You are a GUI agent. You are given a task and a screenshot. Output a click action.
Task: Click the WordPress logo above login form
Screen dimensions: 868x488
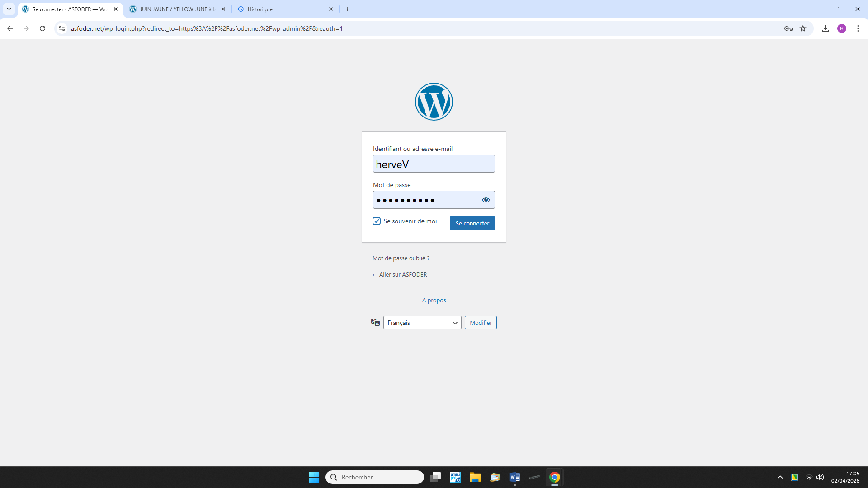(434, 102)
